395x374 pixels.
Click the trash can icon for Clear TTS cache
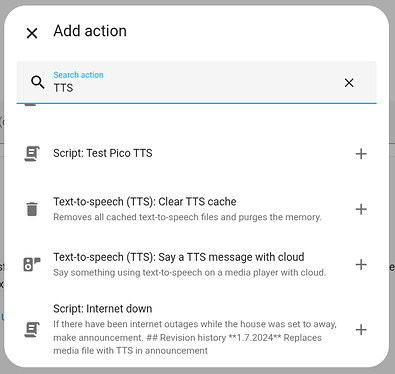(x=32, y=209)
